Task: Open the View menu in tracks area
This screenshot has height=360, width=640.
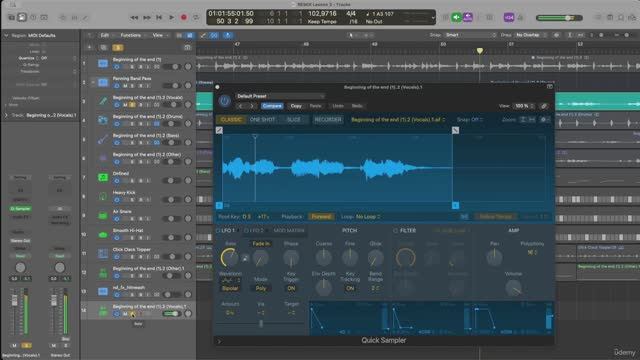Action: click(158, 36)
